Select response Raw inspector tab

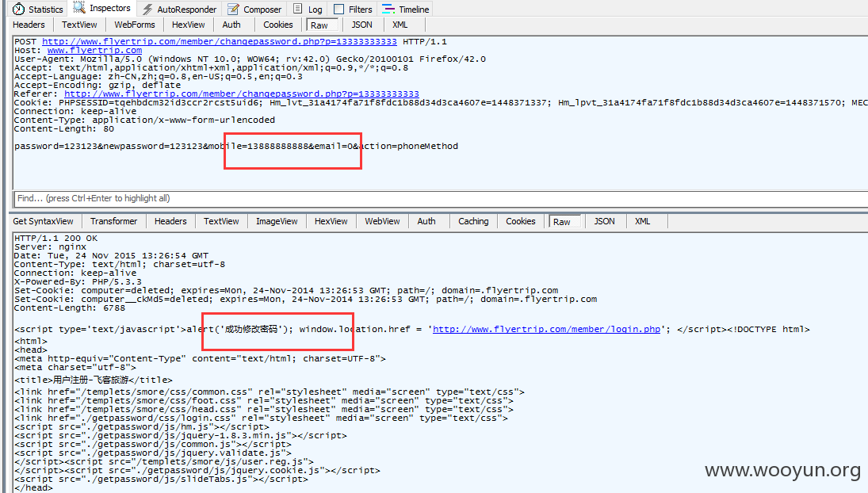pyautogui.click(x=564, y=221)
